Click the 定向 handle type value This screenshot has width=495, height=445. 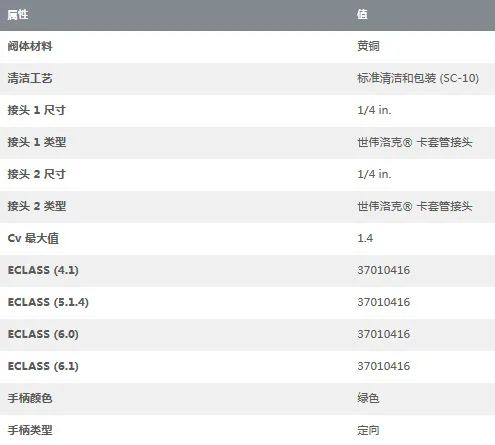[368, 430]
